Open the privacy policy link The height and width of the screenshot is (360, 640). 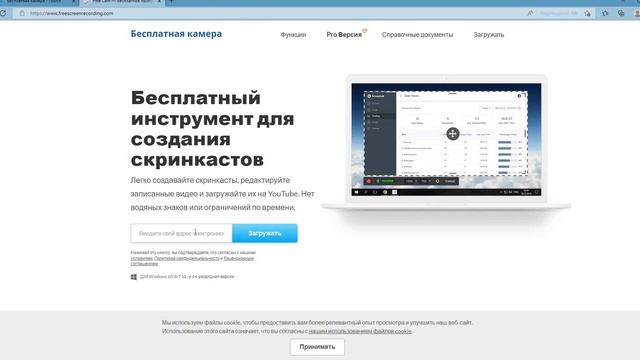click(x=187, y=258)
